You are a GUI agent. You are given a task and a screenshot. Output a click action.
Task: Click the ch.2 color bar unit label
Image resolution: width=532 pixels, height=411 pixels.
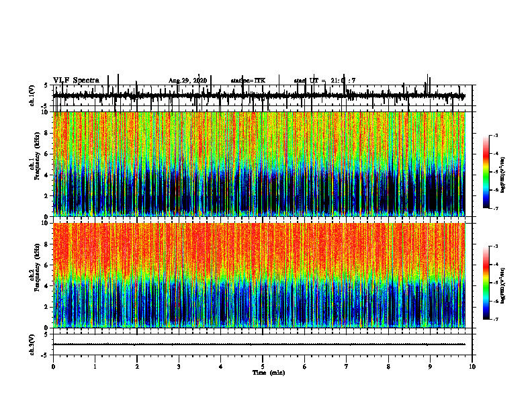503,285
